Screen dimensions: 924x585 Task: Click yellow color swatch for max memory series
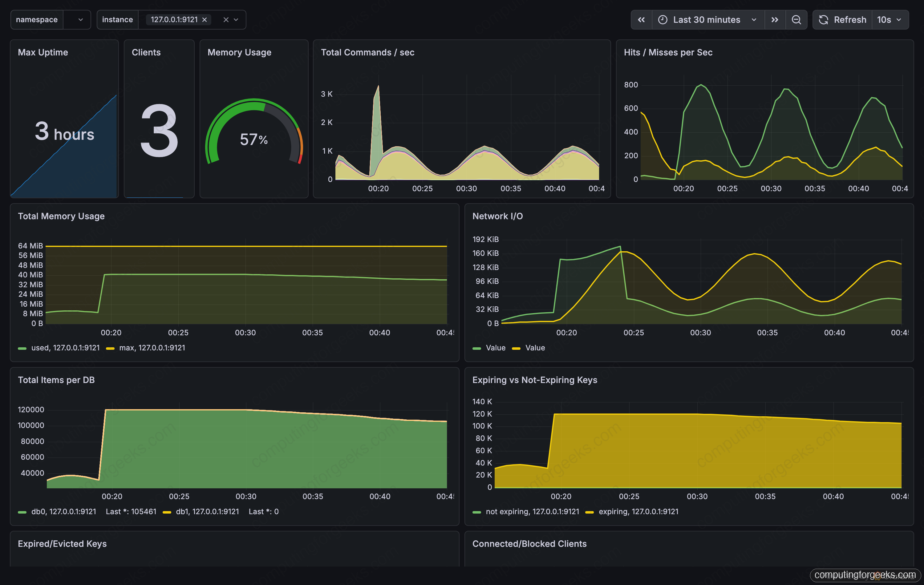tap(110, 348)
